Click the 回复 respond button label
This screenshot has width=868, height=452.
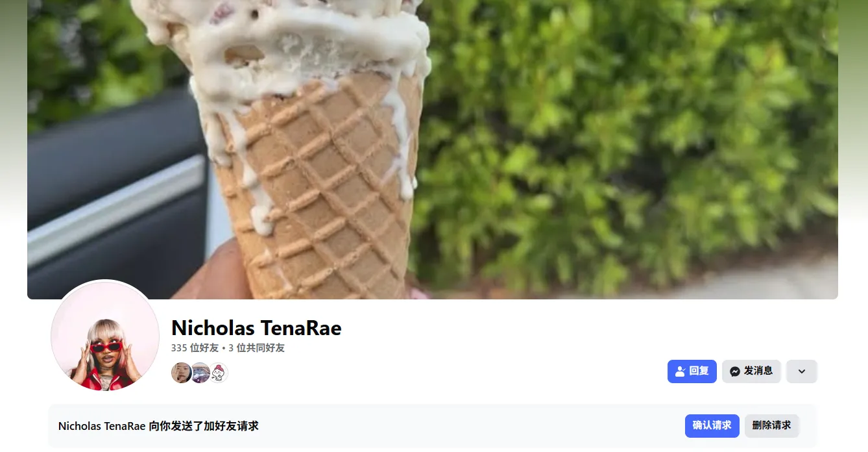click(x=699, y=371)
